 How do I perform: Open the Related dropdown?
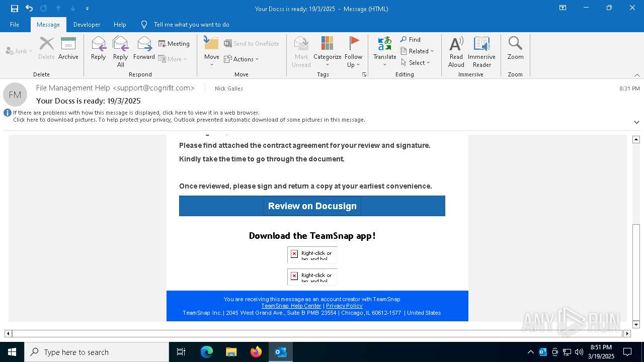417,51
